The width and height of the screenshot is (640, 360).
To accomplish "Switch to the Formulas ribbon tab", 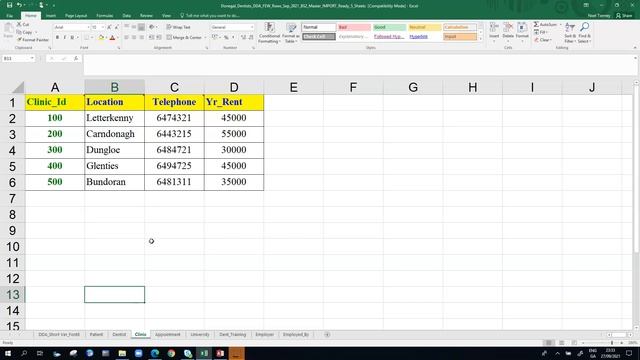I will 104,16.
